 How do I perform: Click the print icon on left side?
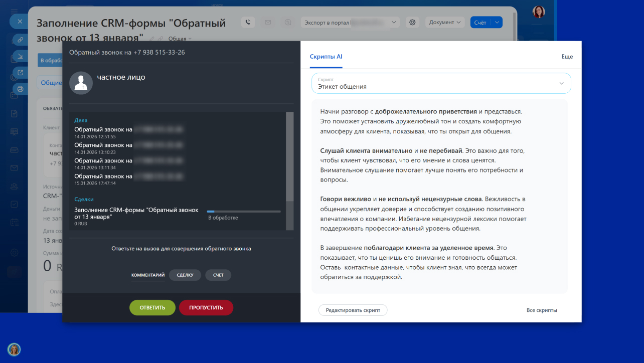pyautogui.click(x=20, y=89)
